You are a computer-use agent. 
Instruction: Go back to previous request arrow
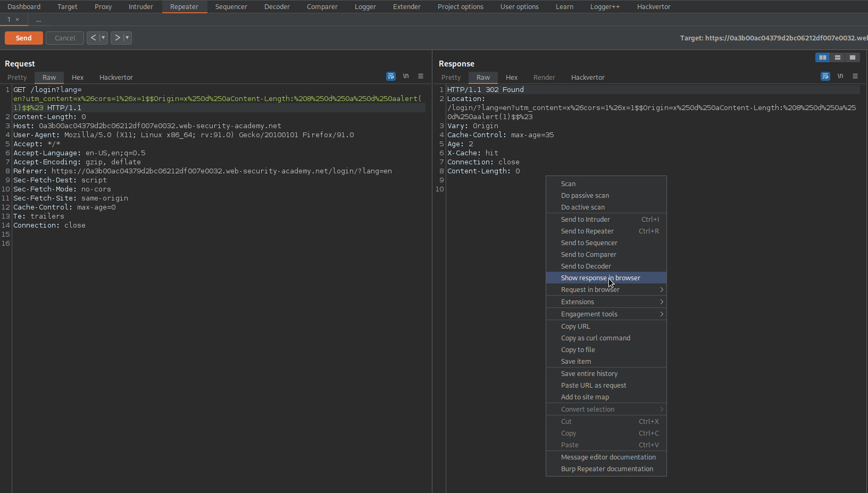(x=93, y=38)
